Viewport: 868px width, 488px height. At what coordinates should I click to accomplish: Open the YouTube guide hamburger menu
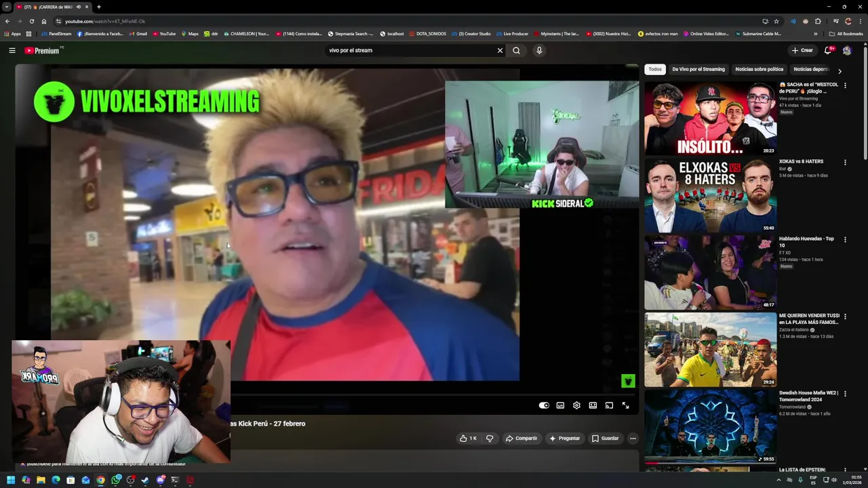point(12,50)
